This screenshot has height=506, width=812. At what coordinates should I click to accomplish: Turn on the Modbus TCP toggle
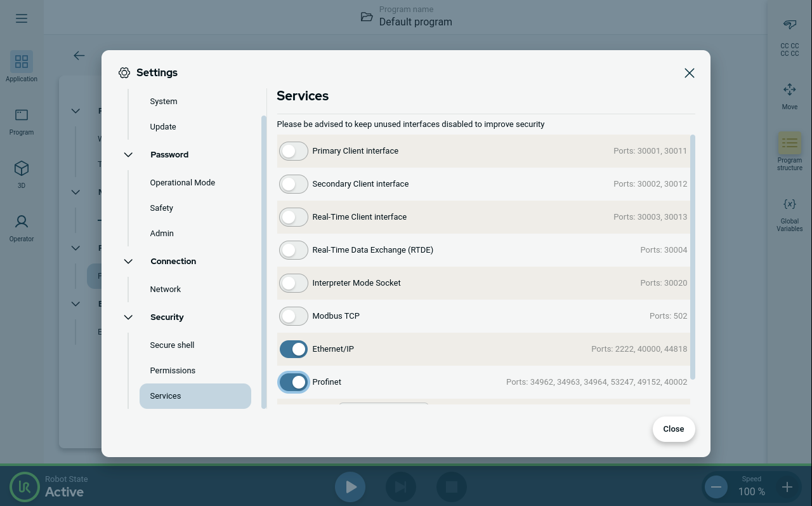pyautogui.click(x=294, y=316)
